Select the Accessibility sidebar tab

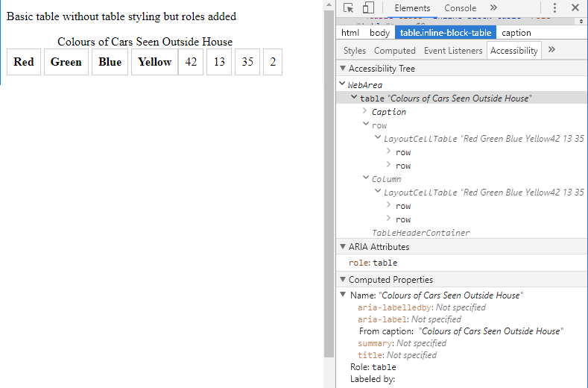[x=513, y=51]
